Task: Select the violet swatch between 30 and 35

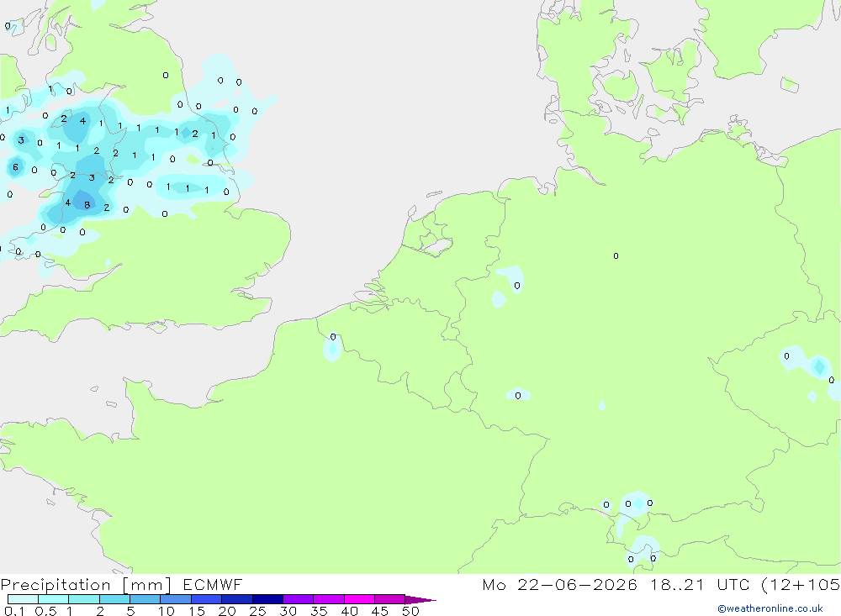Action: point(299,599)
